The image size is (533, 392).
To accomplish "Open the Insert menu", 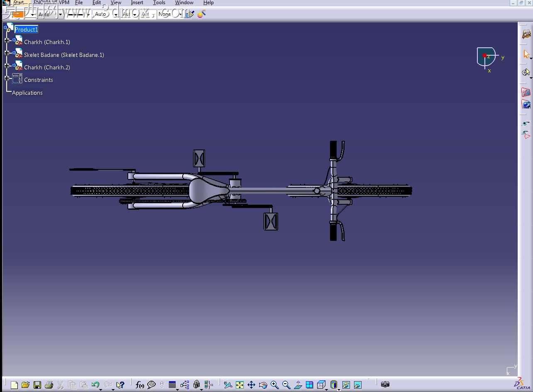I will point(137,2).
